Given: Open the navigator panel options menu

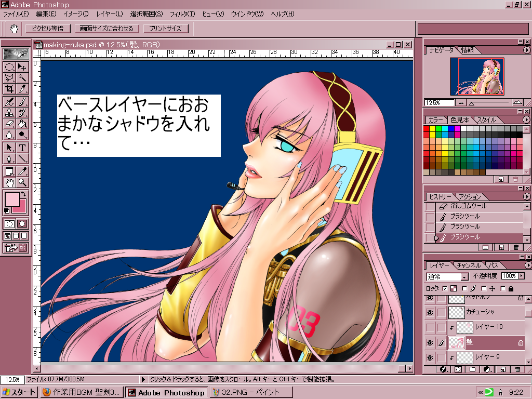Looking at the screenshot, I should pyautogui.click(x=527, y=50).
